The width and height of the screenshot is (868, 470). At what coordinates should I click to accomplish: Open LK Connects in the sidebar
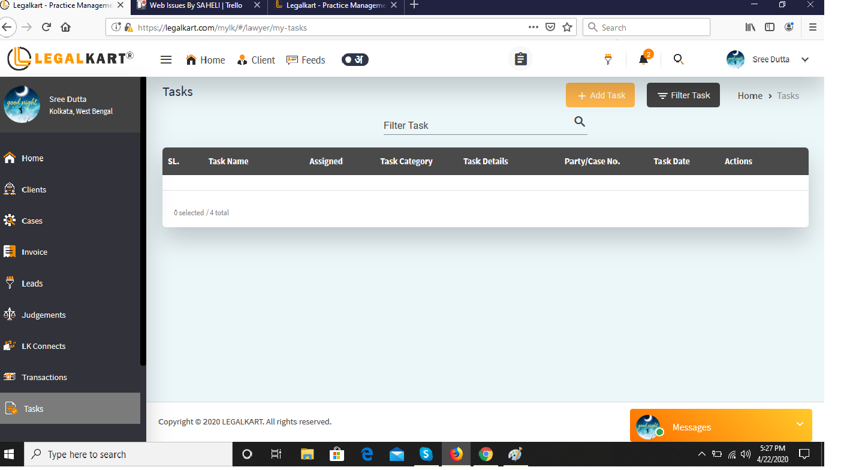(43, 346)
